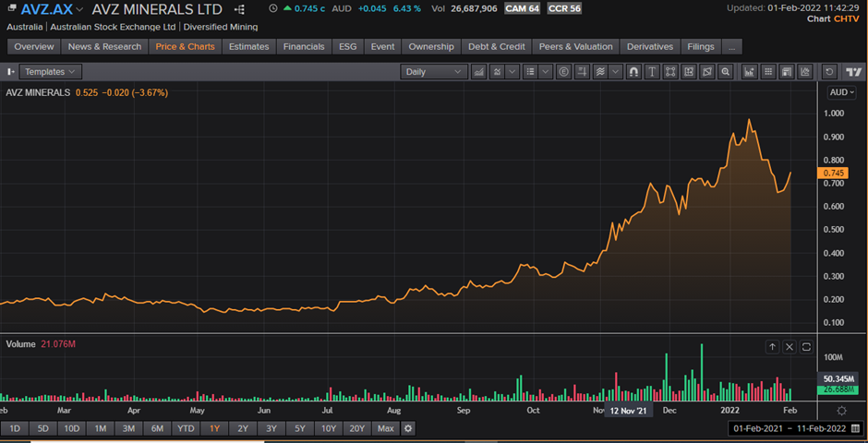Click the rectangle nodes shape tool icon
Screen dimensions: 868x443
point(670,72)
